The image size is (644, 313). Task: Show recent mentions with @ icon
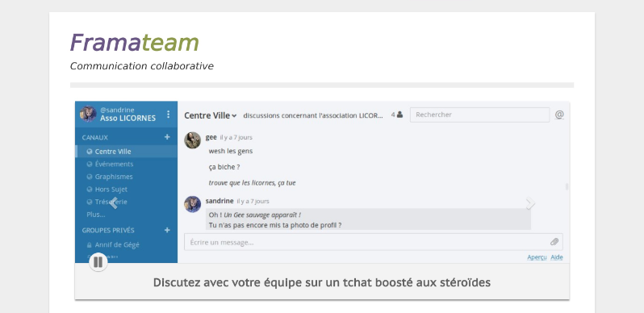point(559,115)
